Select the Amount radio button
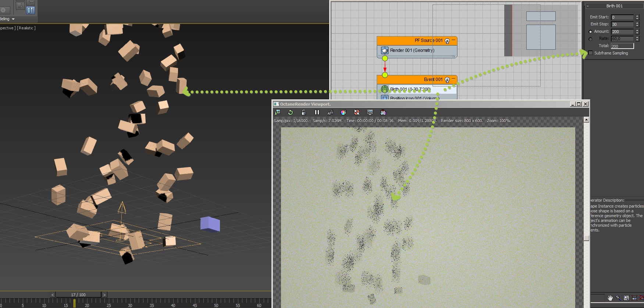The height and width of the screenshot is (308, 644). pos(590,32)
